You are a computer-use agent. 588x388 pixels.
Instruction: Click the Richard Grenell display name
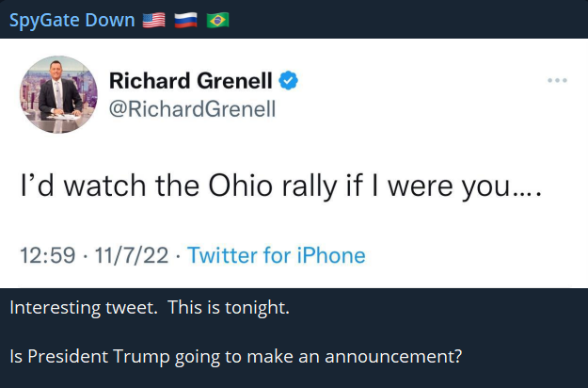[191, 81]
